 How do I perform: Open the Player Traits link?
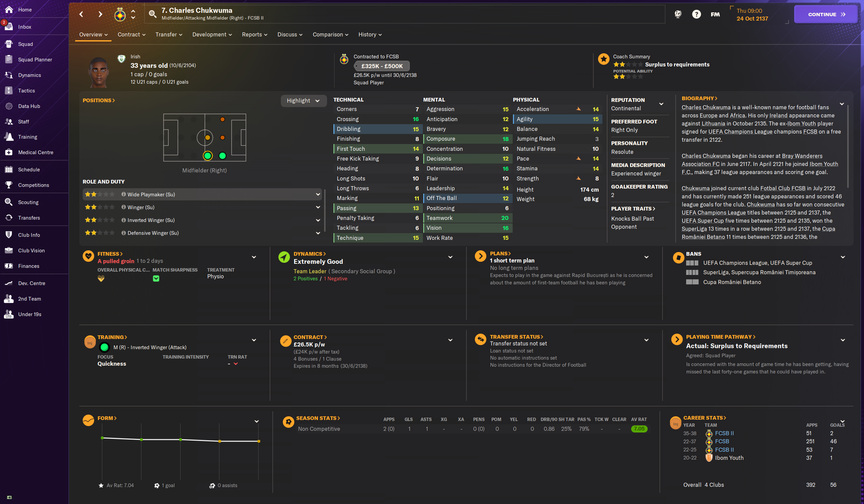coord(633,209)
